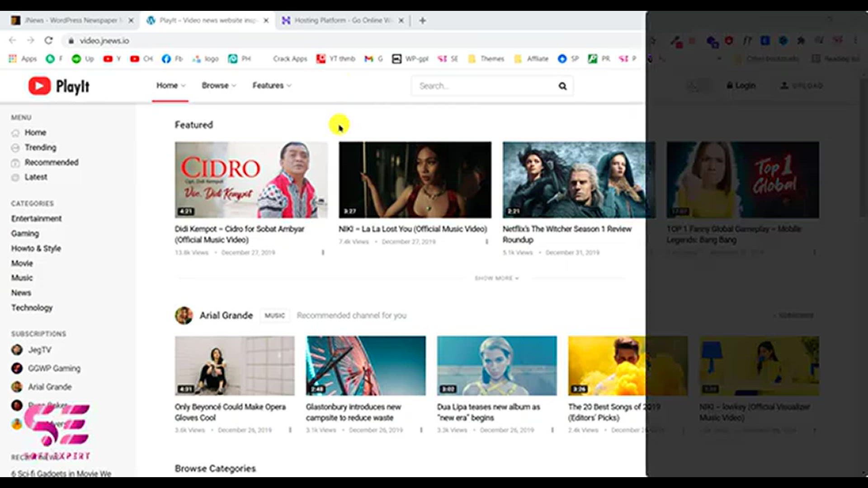Close the JNews WordPress Newspaper tab
The height and width of the screenshot is (488, 868).
(131, 20)
